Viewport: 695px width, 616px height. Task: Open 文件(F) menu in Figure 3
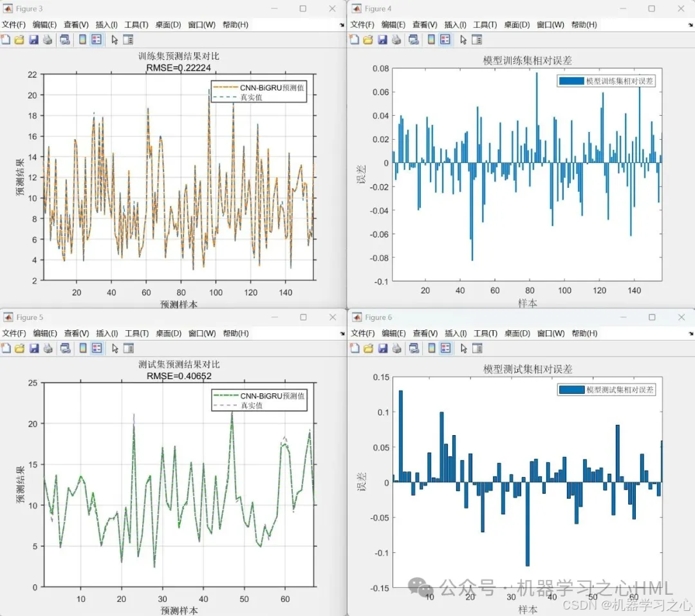pyautogui.click(x=14, y=25)
